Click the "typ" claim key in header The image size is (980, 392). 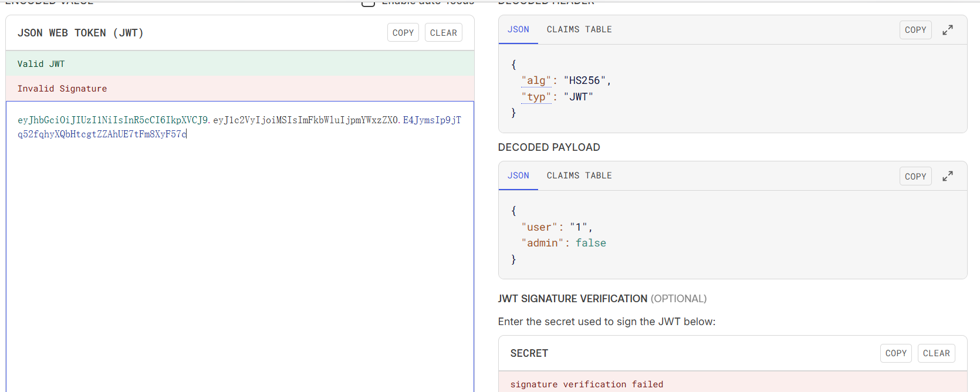(536, 97)
